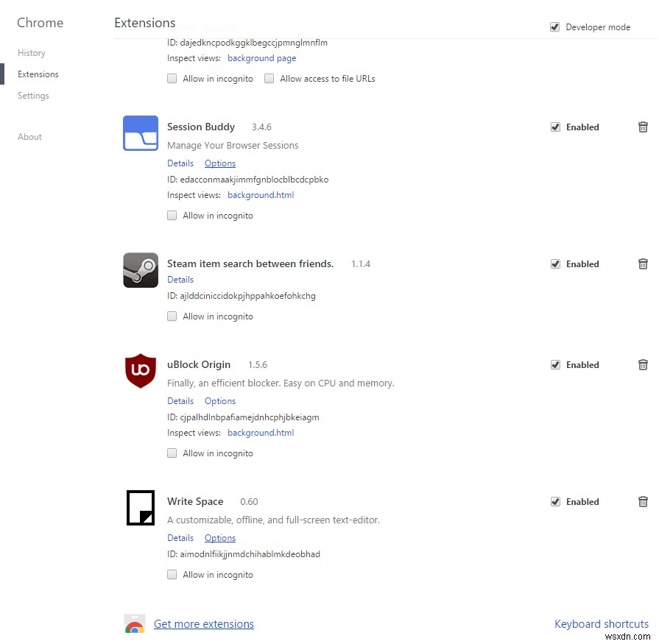Remove uBlock Origin with the trash icon
Image resolution: width=659 pixels, height=644 pixels.
point(643,364)
